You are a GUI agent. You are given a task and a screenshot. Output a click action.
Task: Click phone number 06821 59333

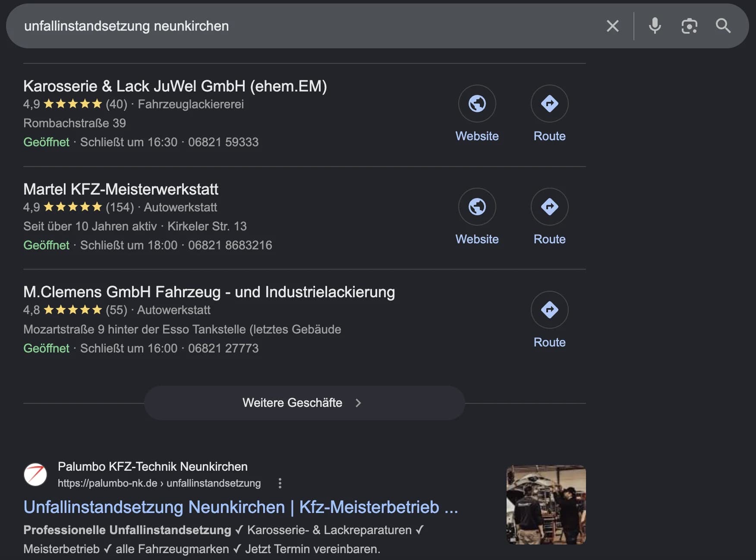(223, 142)
